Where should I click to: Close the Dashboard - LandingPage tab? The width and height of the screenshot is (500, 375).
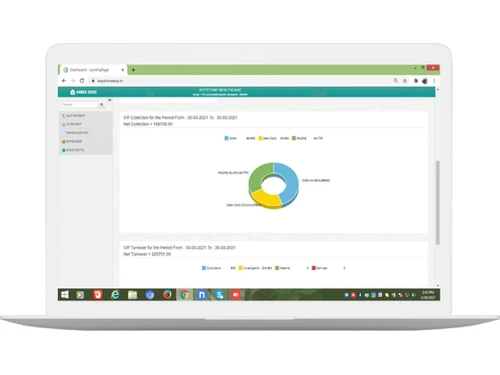pyautogui.click(x=123, y=70)
